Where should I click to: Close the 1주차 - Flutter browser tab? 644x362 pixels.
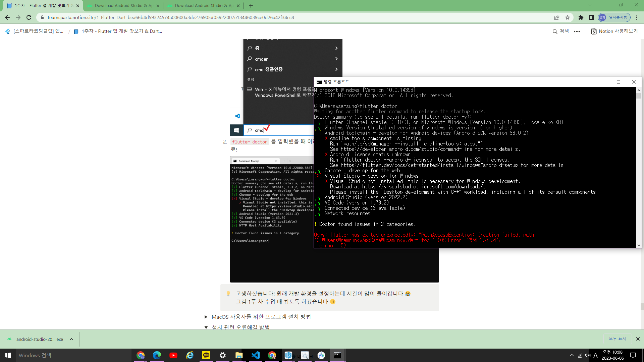tap(78, 6)
